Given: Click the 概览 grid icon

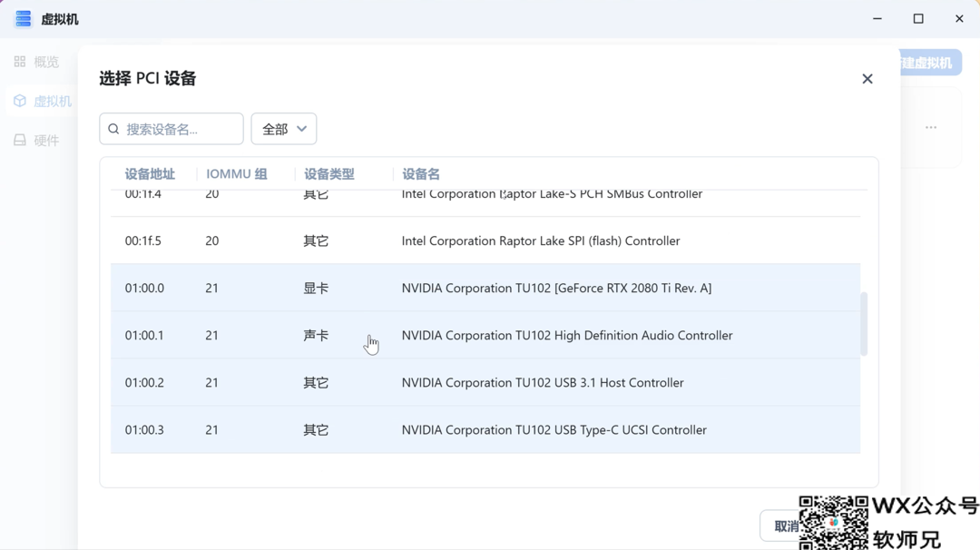Looking at the screenshot, I should [20, 61].
